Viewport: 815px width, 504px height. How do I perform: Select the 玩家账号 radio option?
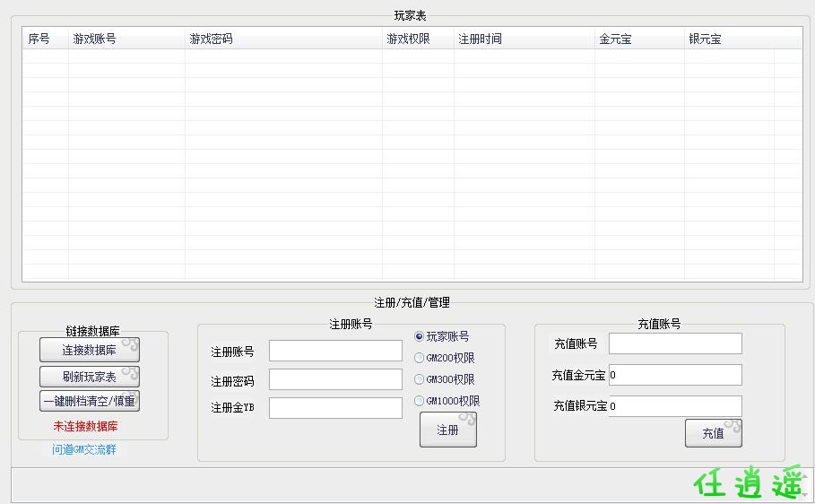(420, 336)
